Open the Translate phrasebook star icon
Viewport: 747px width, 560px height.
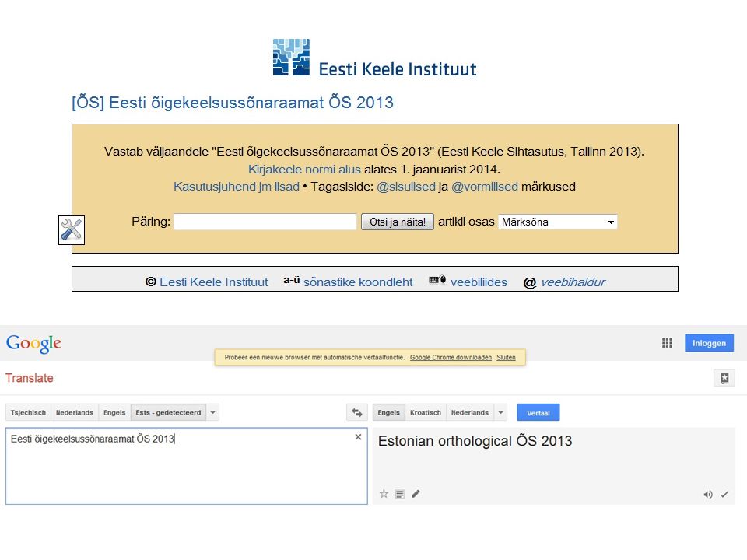pyautogui.click(x=724, y=378)
